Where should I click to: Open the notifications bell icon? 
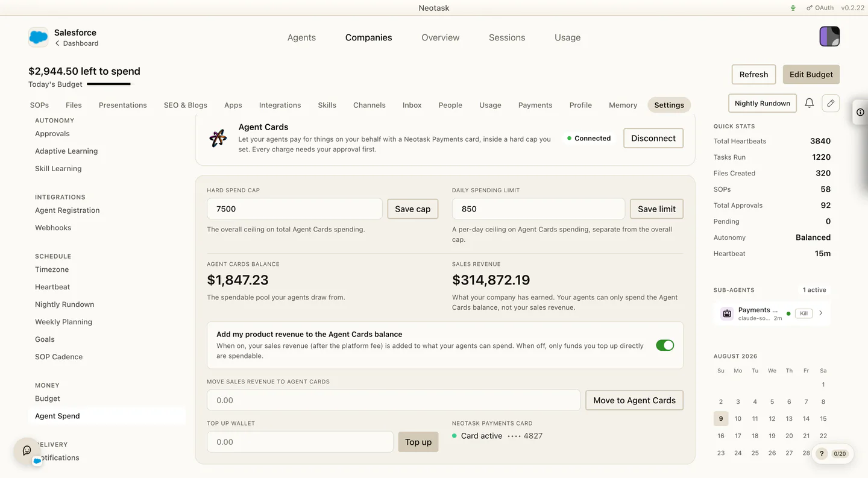click(x=810, y=103)
